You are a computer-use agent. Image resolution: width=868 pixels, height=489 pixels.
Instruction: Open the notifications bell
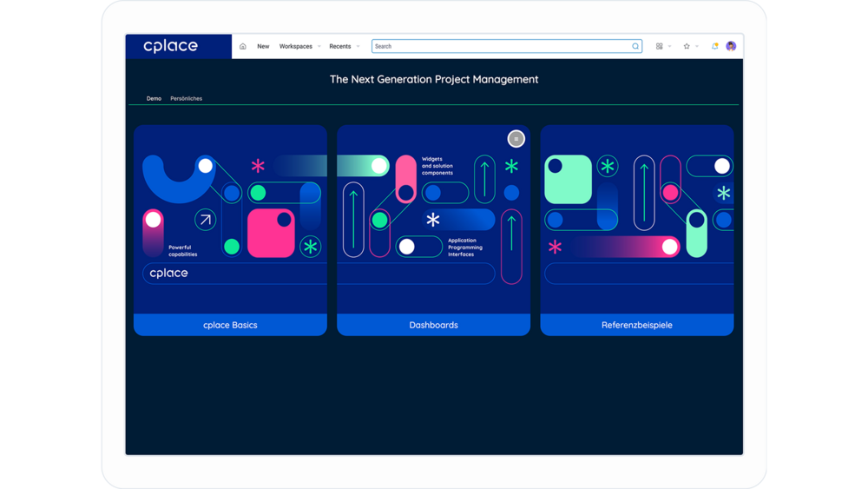715,47
